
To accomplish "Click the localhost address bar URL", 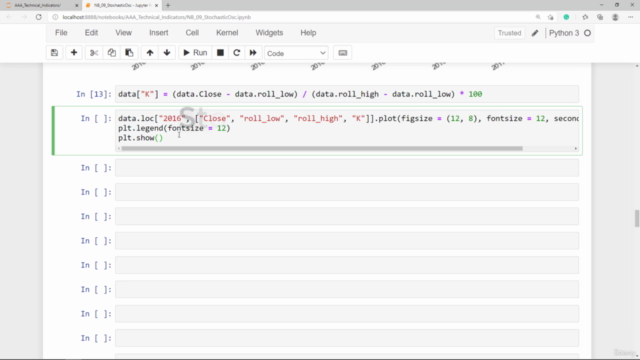I will [156, 17].
